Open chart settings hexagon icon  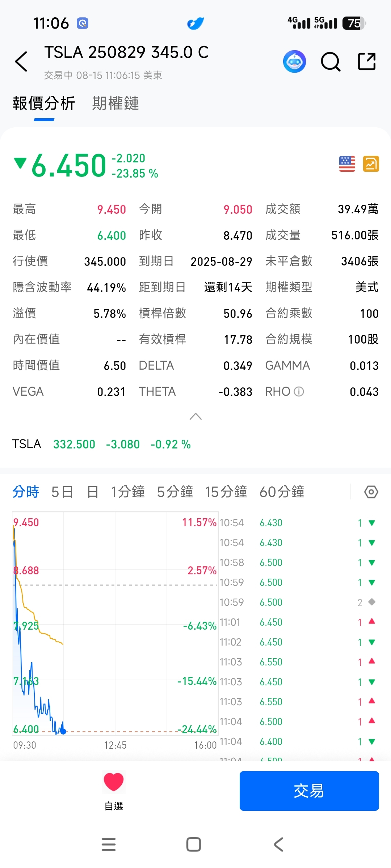(x=371, y=492)
